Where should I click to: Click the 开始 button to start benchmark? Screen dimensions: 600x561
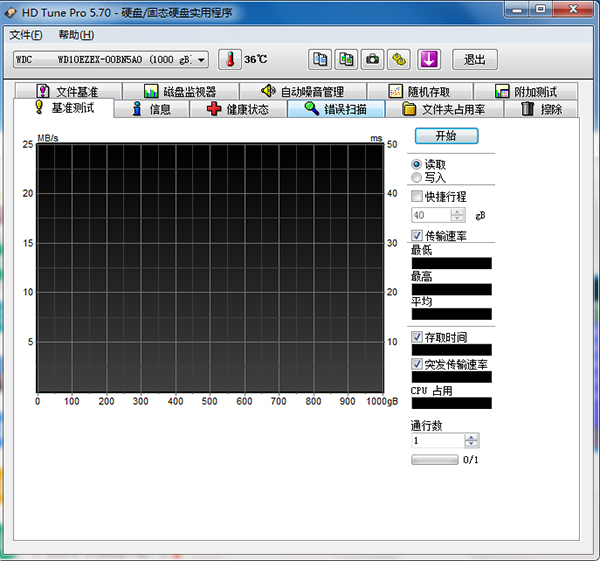coord(445,136)
